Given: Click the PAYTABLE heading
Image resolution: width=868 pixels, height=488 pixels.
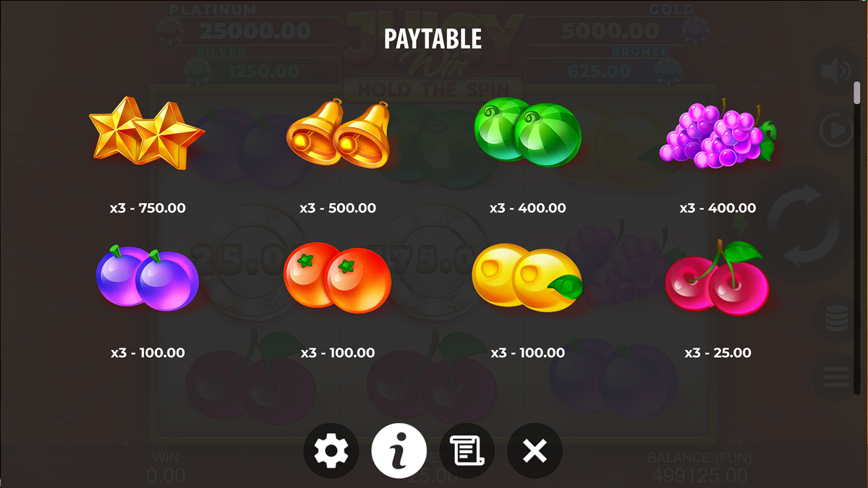Looking at the screenshot, I should [x=433, y=39].
